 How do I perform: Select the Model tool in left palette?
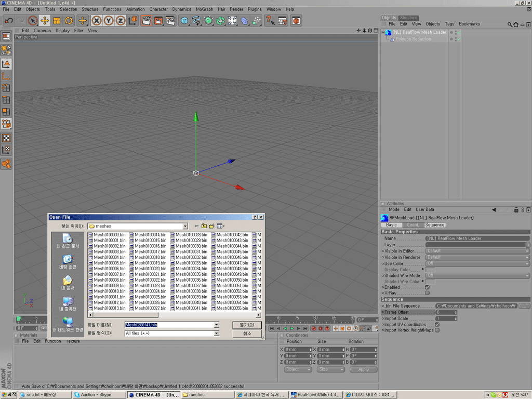pyautogui.click(x=6, y=64)
